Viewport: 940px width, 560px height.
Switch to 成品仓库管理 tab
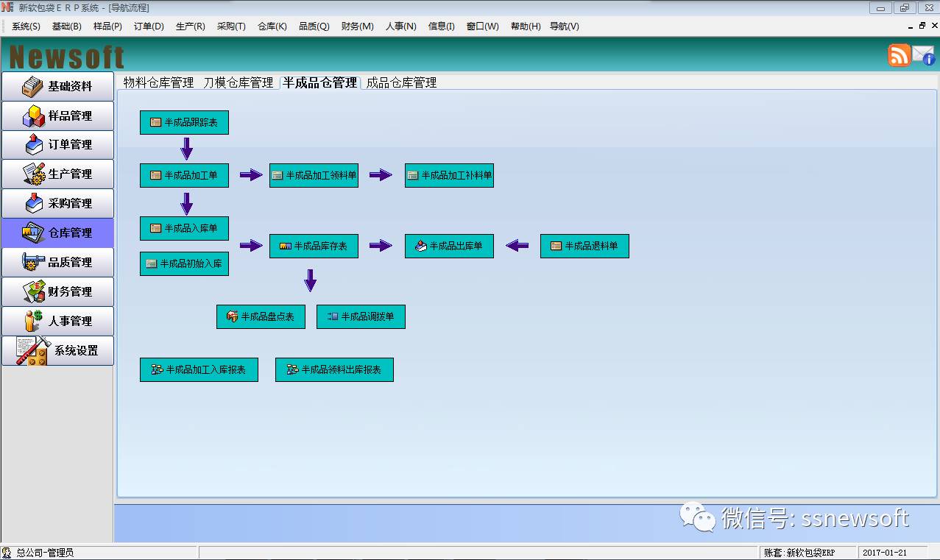click(x=401, y=83)
